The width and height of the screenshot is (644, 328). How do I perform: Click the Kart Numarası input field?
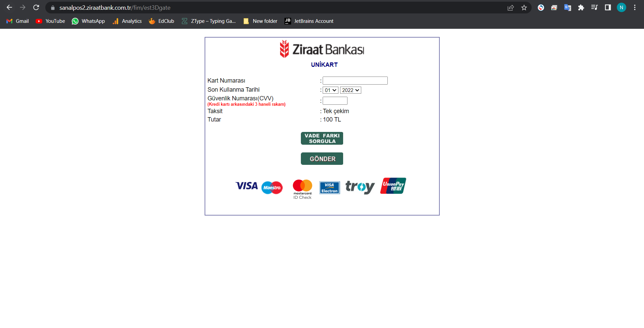point(355,81)
